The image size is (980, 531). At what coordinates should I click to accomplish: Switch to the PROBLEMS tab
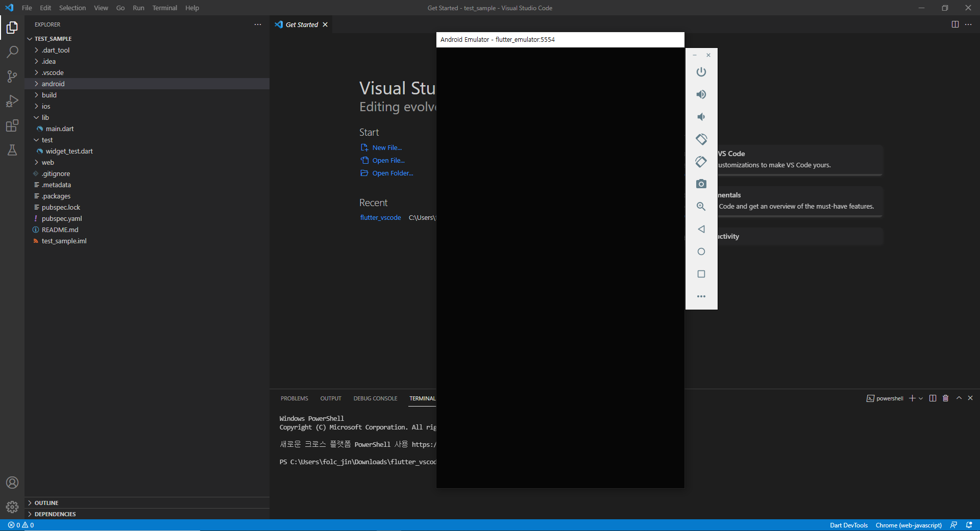tap(295, 398)
